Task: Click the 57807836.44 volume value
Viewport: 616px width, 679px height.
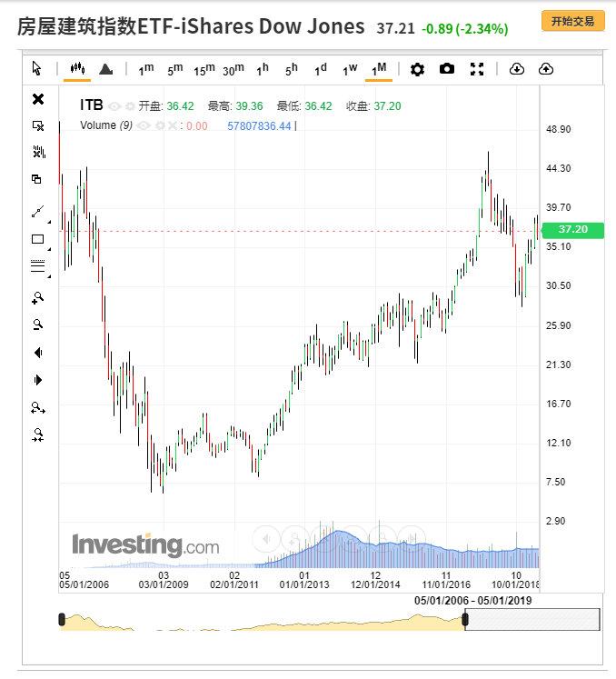Action: coord(259,126)
